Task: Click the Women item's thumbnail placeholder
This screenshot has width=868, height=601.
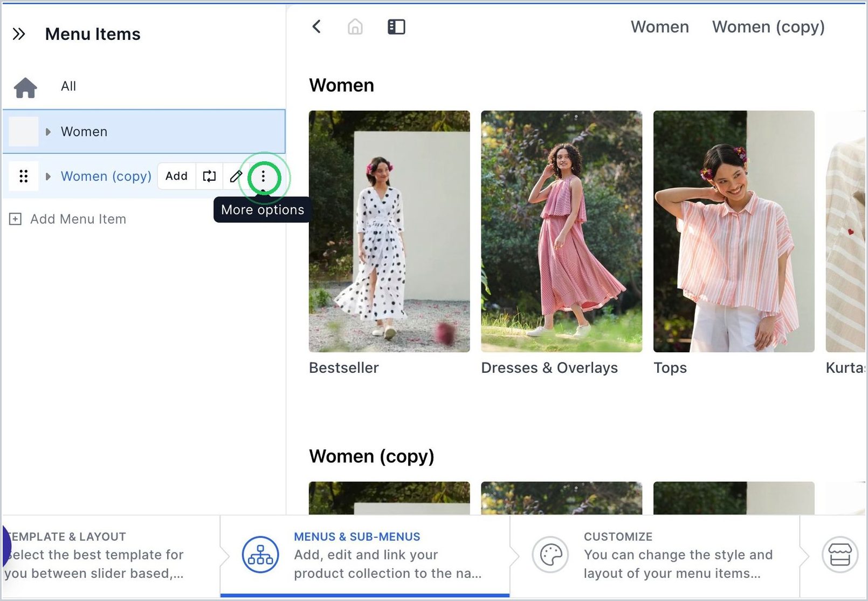Action: tap(24, 132)
